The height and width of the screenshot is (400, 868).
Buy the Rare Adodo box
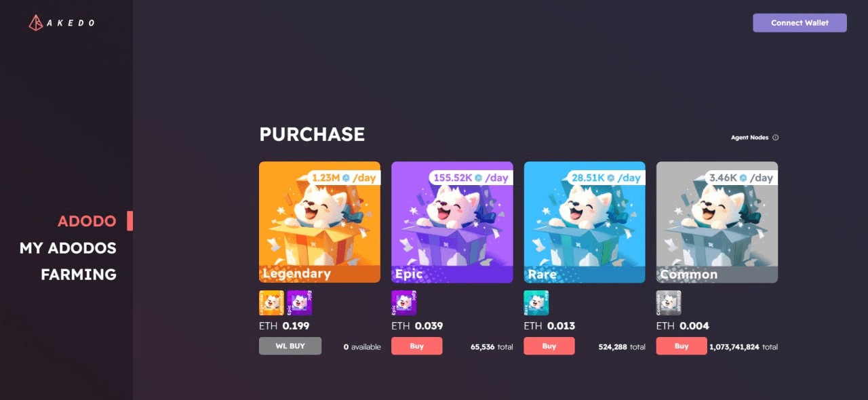(549, 346)
